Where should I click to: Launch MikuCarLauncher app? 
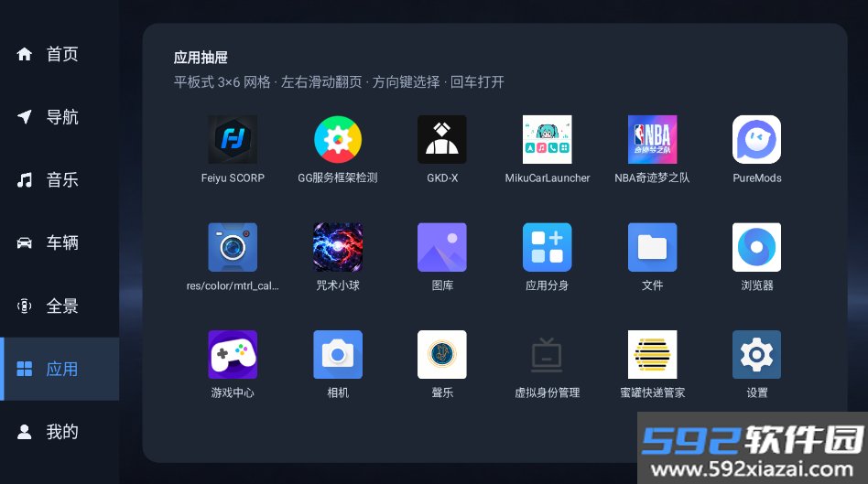point(547,139)
